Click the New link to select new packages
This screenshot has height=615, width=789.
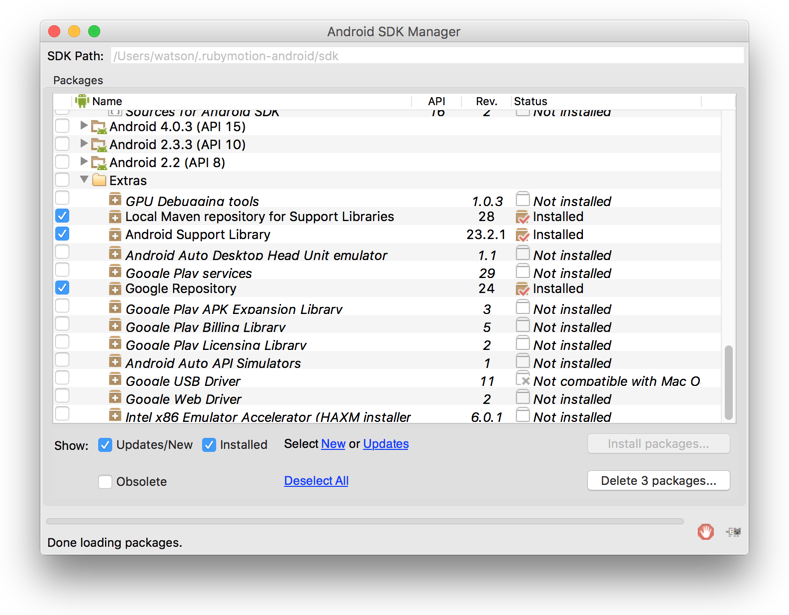pos(333,444)
